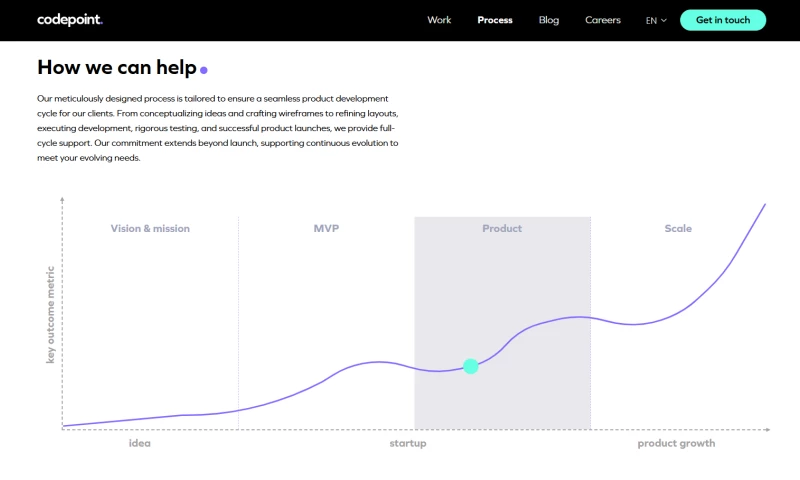Click the startup axis label
The image size is (800, 480).
pyautogui.click(x=408, y=443)
